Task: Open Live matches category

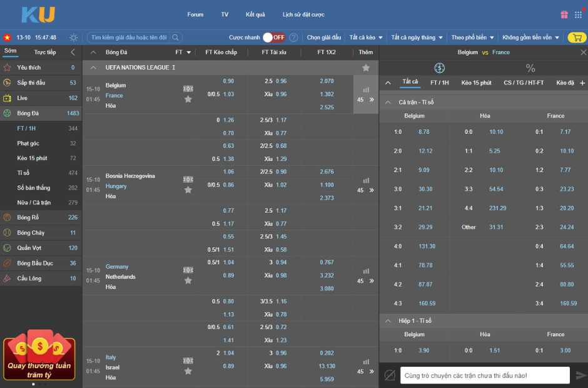Action: click(x=41, y=98)
